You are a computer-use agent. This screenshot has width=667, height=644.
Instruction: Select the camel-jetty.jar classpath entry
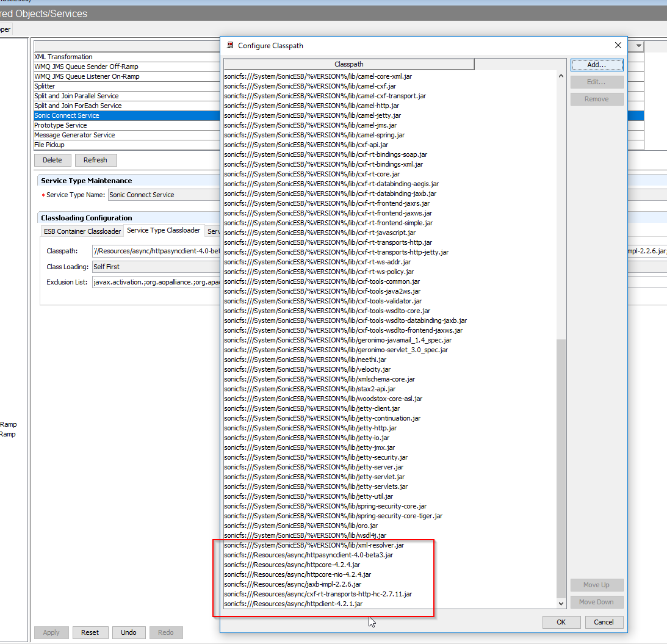[x=312, y=115]
